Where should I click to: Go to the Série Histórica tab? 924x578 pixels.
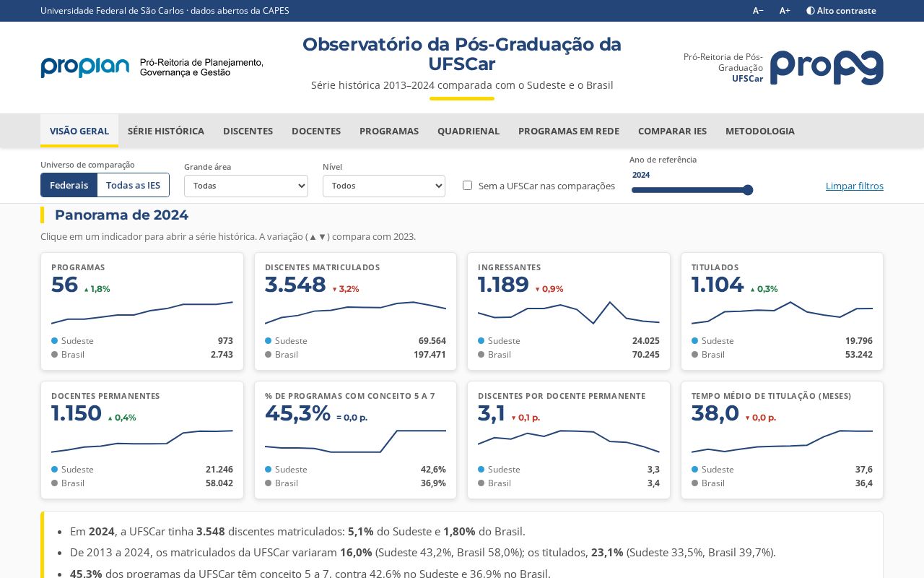point(166,131)
